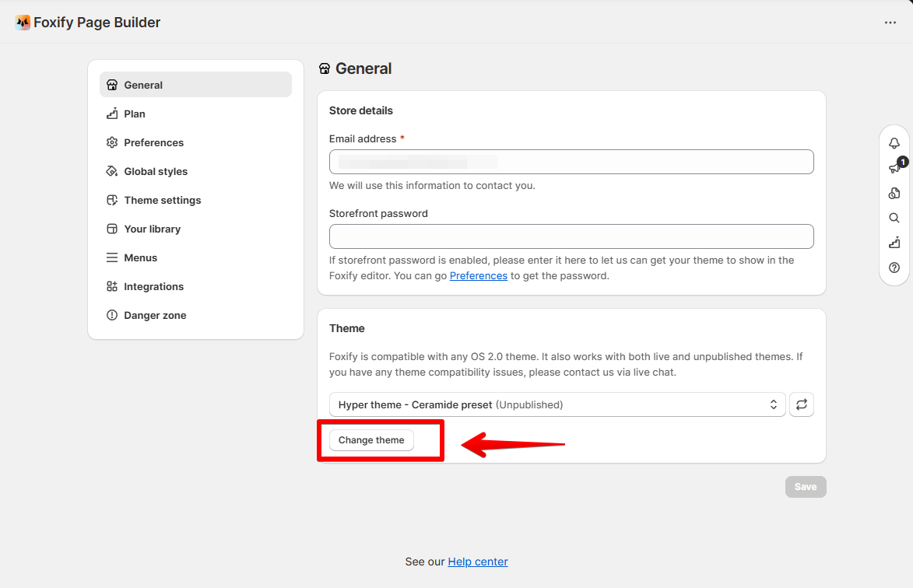Focus the Email address field
913x588 pixels.
[571, 162]
